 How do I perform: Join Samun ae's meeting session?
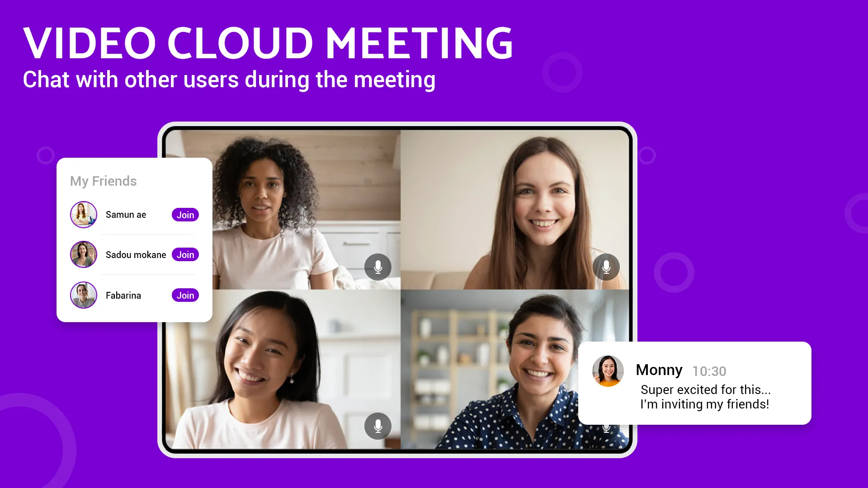point(186,215)
